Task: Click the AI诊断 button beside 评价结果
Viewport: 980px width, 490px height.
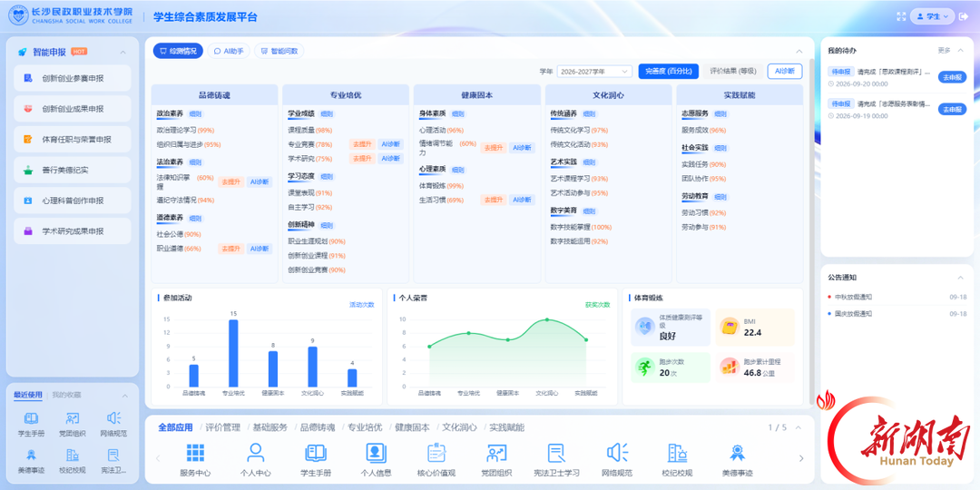Action: point(785,72)
